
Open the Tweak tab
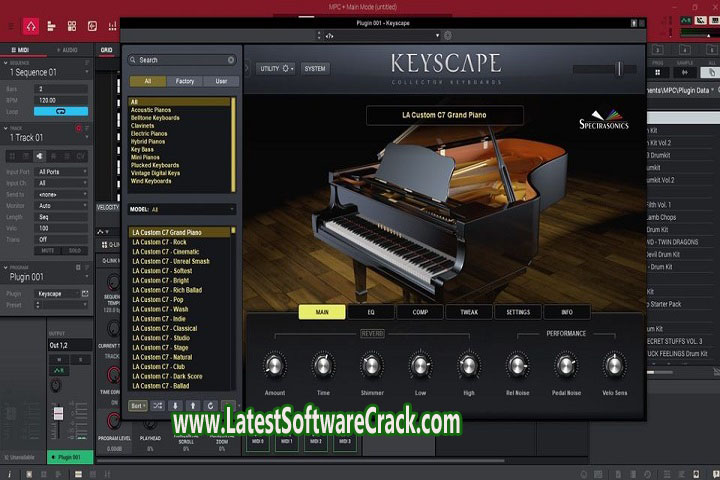click(x=469, y=312)
